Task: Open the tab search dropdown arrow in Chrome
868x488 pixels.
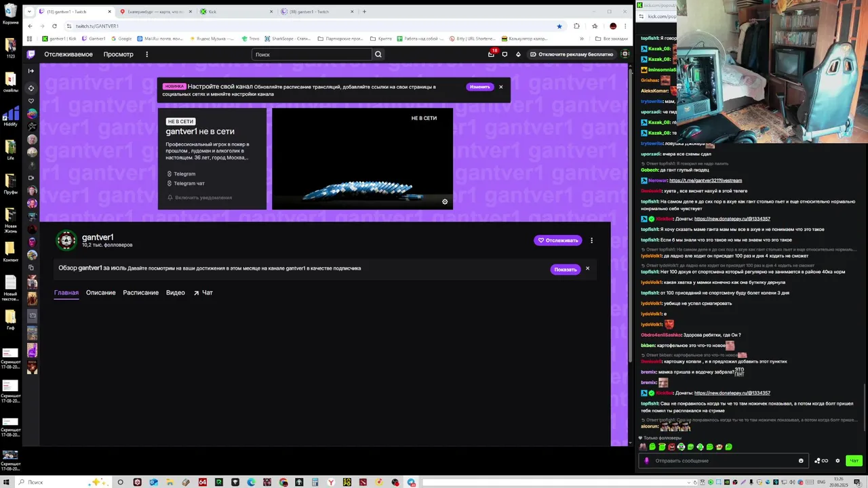Action: click(x=29, y=12)
